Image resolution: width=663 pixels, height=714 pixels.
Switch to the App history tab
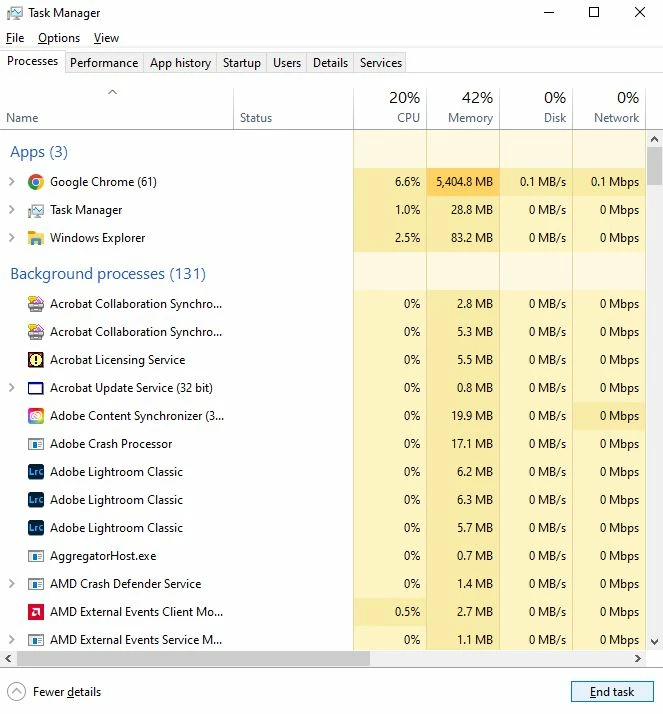point(180,63)
